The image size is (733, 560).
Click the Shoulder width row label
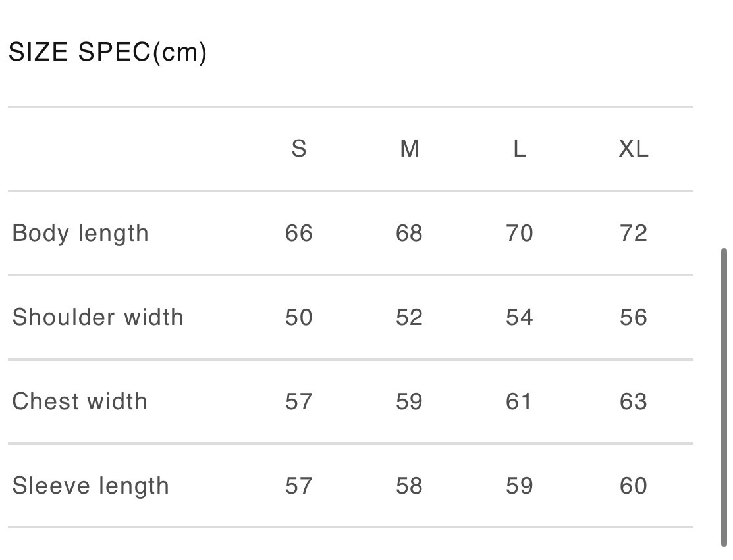(x=98, y=317)
